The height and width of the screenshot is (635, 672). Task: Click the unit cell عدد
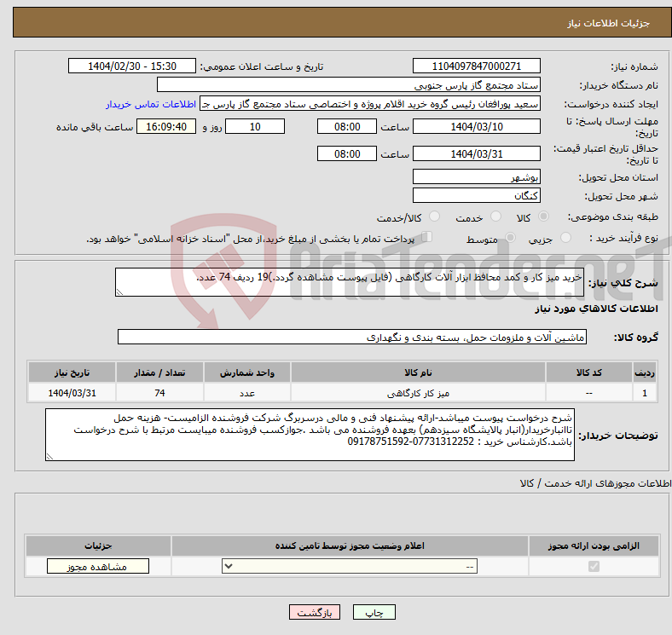pyautogui.click(x=247, y=393)
